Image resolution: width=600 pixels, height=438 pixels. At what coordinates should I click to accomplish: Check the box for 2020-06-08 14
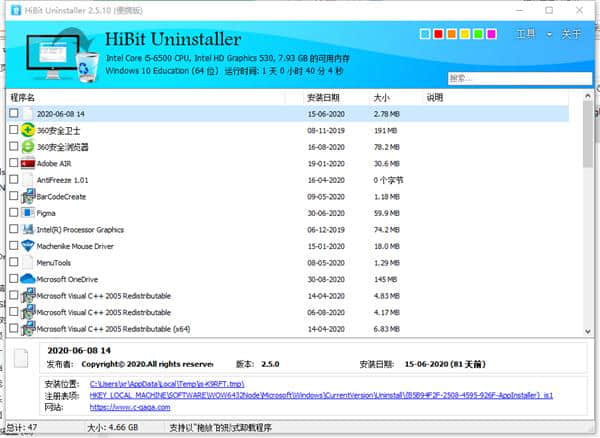click(x=13, y=113)
